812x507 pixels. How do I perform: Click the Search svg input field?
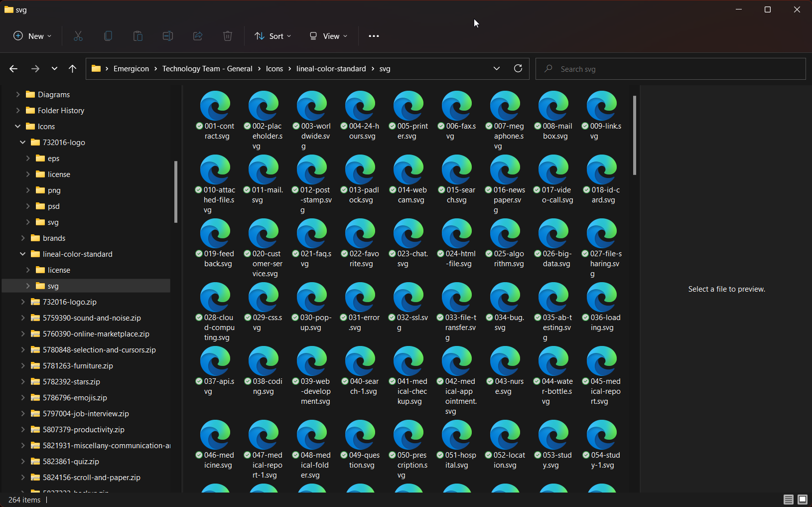click(671, 69)
